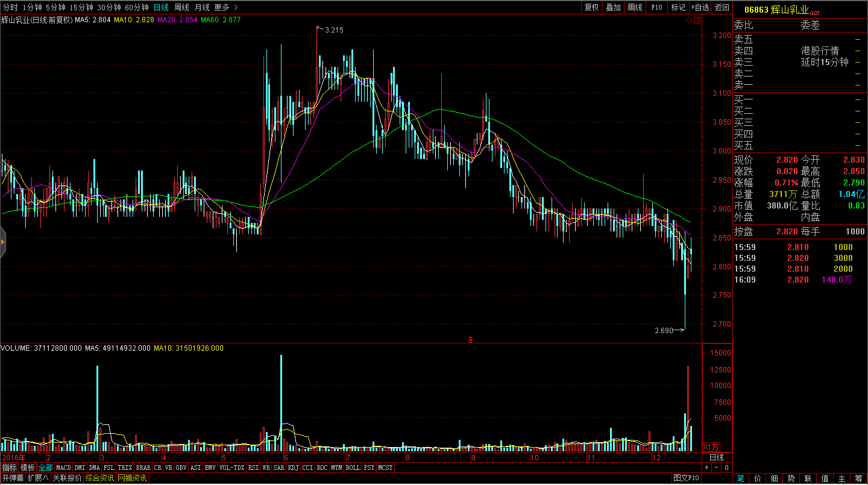Select the 势 trend tab
This screenshot has width=868, height=485.
[x=791, y=478]
